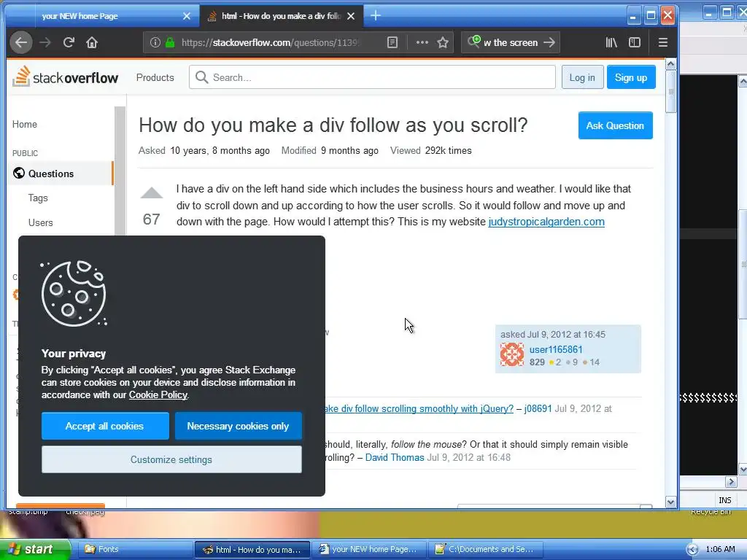Accept all cookies in privacy dialog
Viewport: 747px width, 560px height.
point(105,426)
